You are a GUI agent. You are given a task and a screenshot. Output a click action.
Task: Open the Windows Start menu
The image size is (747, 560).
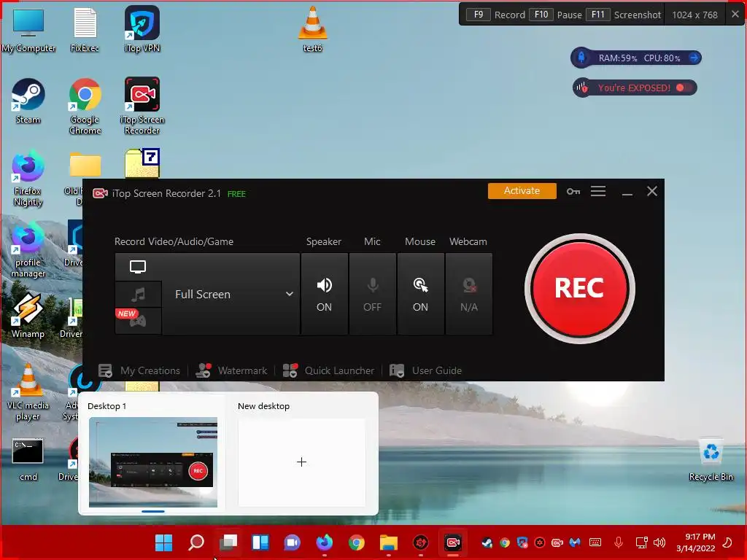164,542
